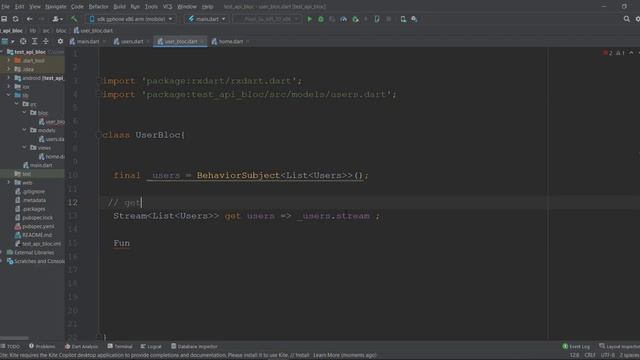640x360 pixels.
Task: Expand the web folder node
Action: coord(9,182)
